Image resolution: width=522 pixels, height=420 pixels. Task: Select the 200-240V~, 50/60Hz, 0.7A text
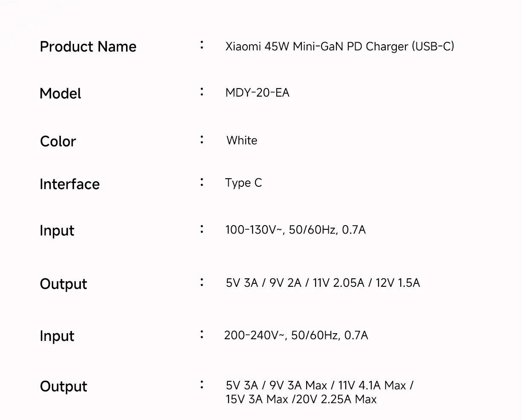[296, 336]
